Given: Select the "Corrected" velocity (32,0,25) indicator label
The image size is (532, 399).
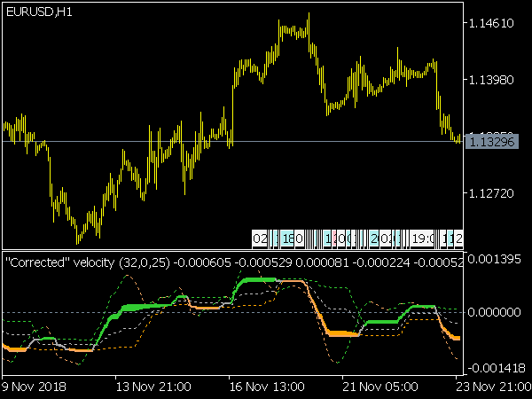Looking at the screenshot, I should tap(88, 262).
